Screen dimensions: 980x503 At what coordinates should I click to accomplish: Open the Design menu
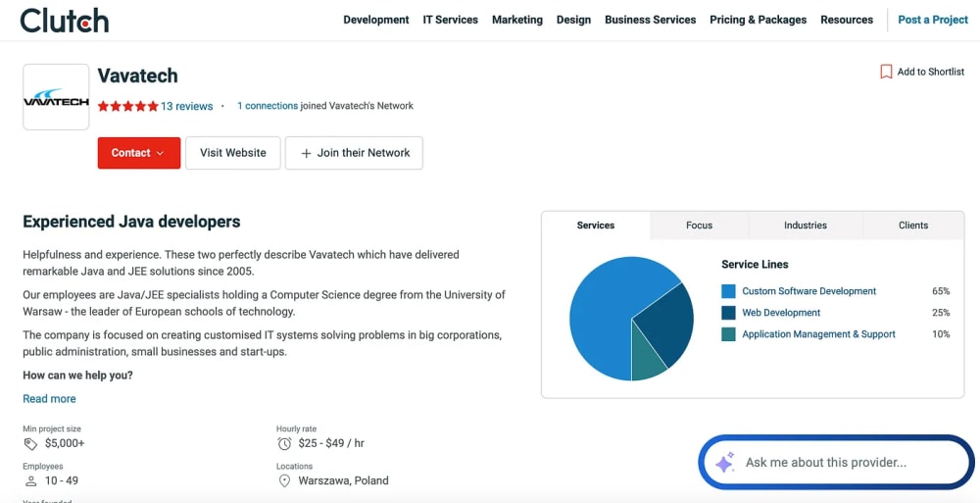pos(573,20)
